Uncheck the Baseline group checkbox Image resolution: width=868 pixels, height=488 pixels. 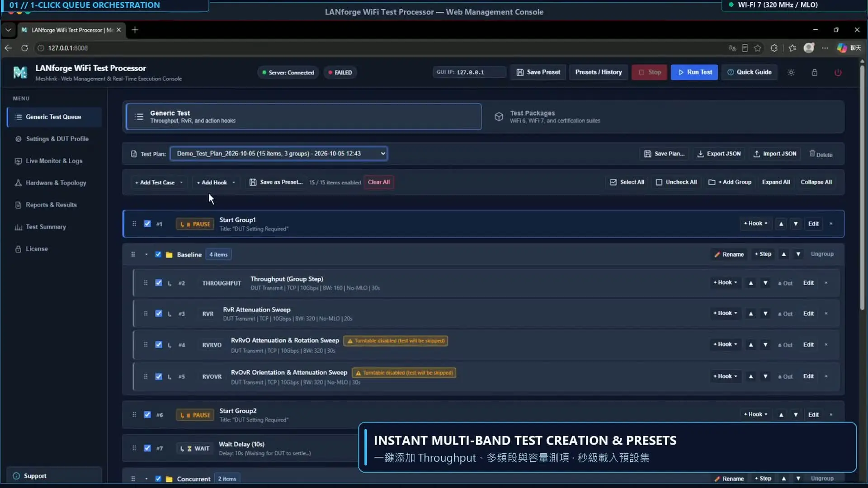pos(158,254)
